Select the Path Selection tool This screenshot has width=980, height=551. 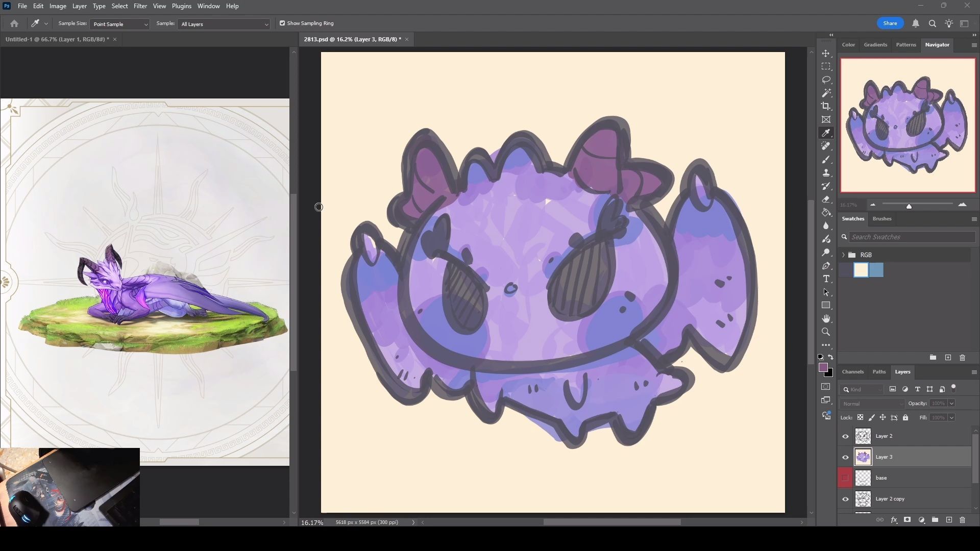click(826, 292)
